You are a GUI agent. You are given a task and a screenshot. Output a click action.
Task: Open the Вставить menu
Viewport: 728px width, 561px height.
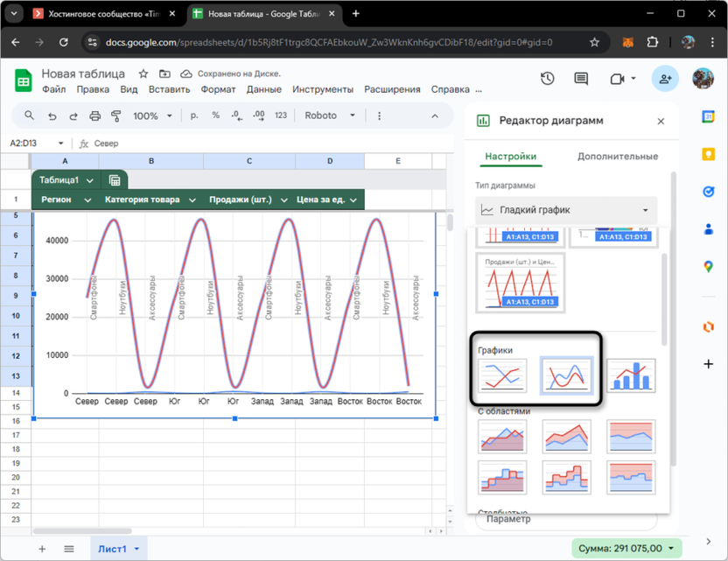[169, 89]
